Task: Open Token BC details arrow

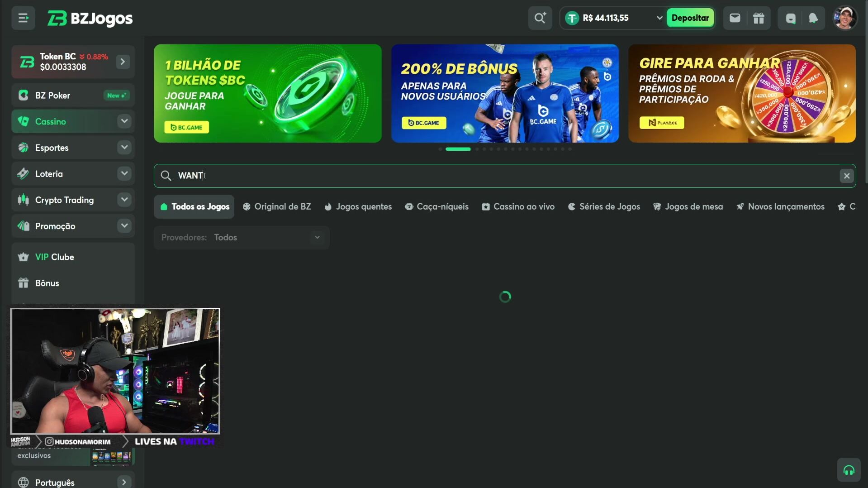Action: click(x=123, y=62)
